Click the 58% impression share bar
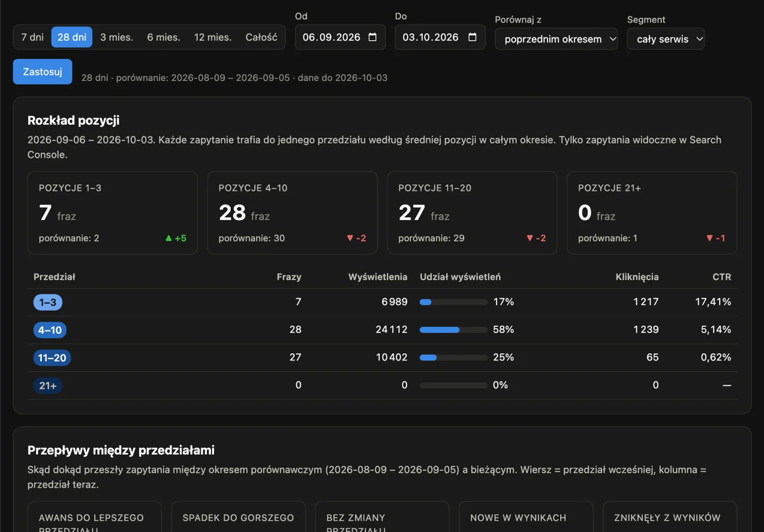This screenshot has width=764, height=532. pos(453,330)
